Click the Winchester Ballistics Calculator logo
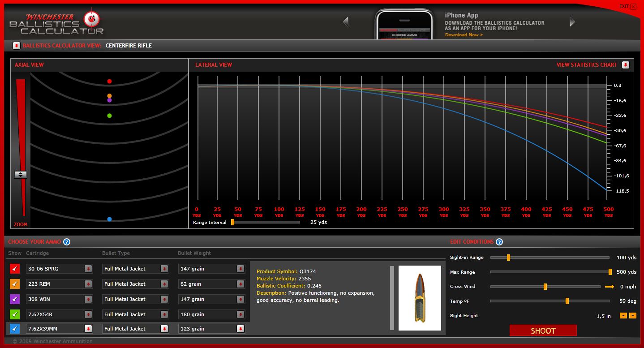The width and height of the screenshot is (644, 348). pos(56,22)
